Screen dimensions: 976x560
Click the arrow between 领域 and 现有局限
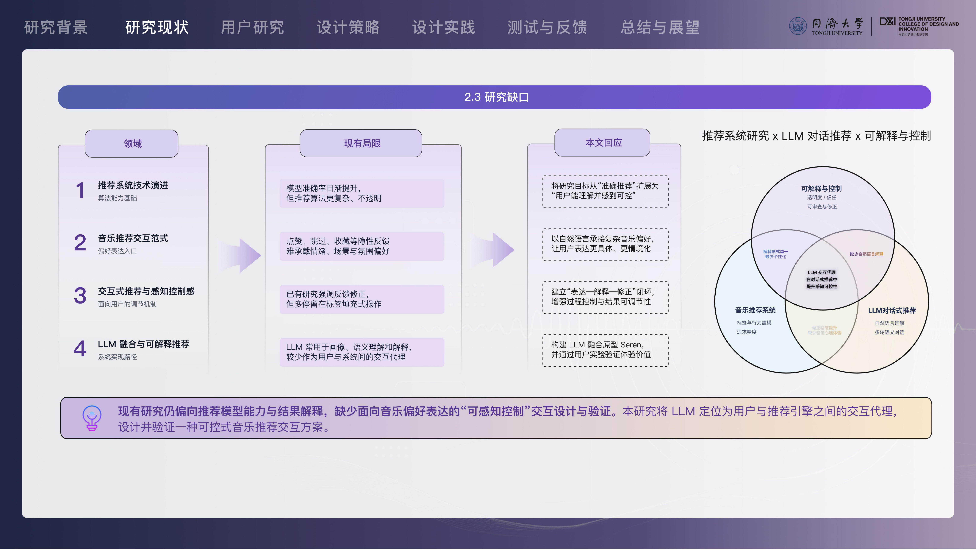pyautogui.click(x=240, y=255)
